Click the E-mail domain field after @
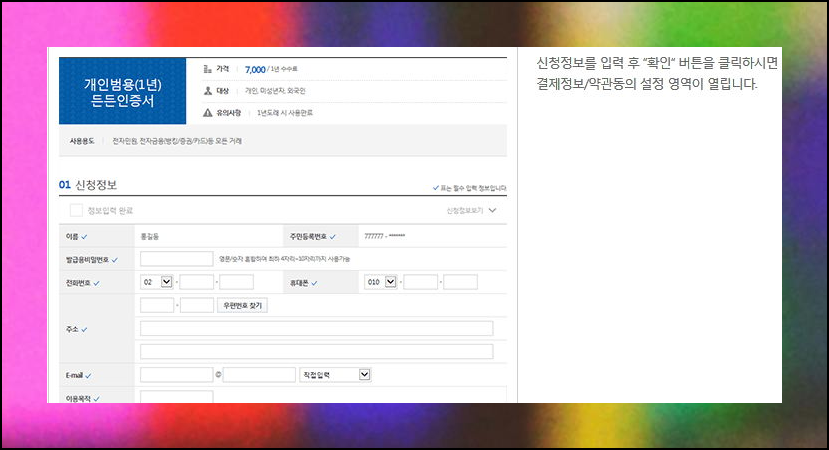 259,375
